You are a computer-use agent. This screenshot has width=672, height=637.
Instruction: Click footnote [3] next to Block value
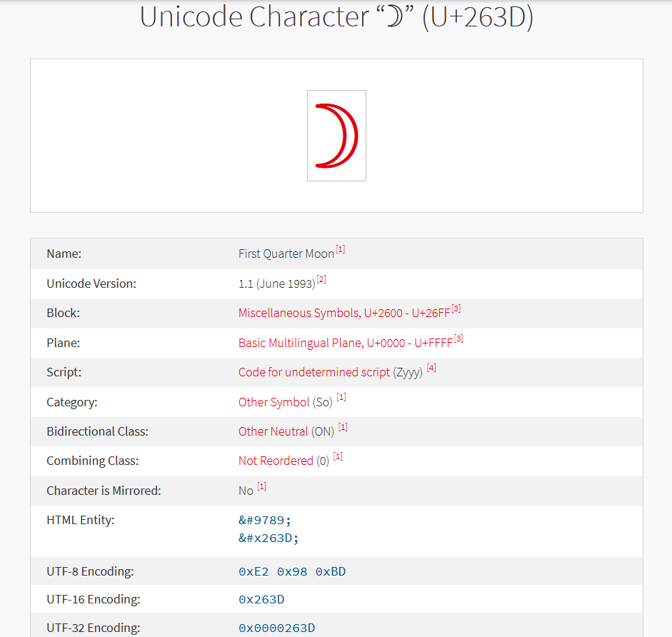coord(456,309)
